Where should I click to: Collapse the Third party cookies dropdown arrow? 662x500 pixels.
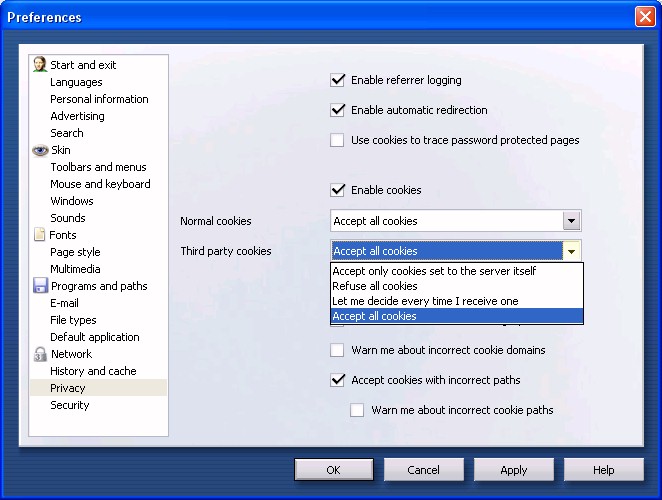[571, 251]
